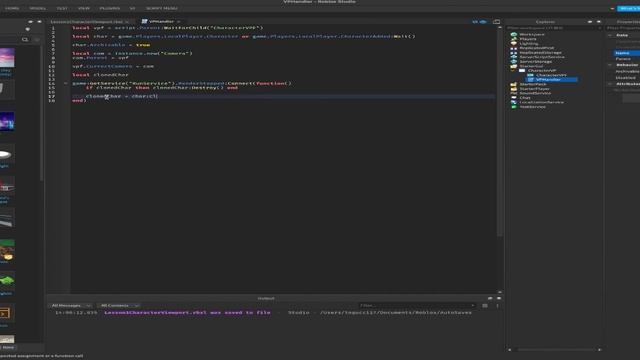Open the All Messages dropdown in Output
640x360 pixels.
coord(71,305)
